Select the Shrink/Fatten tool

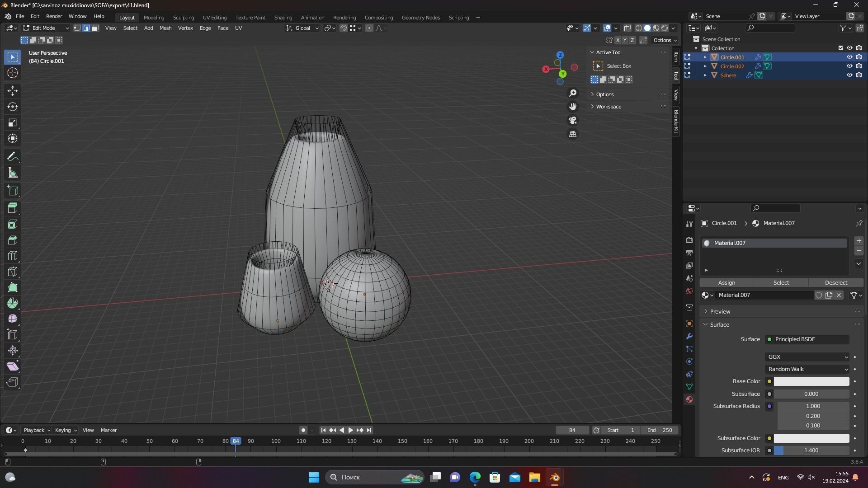(13, 351)
